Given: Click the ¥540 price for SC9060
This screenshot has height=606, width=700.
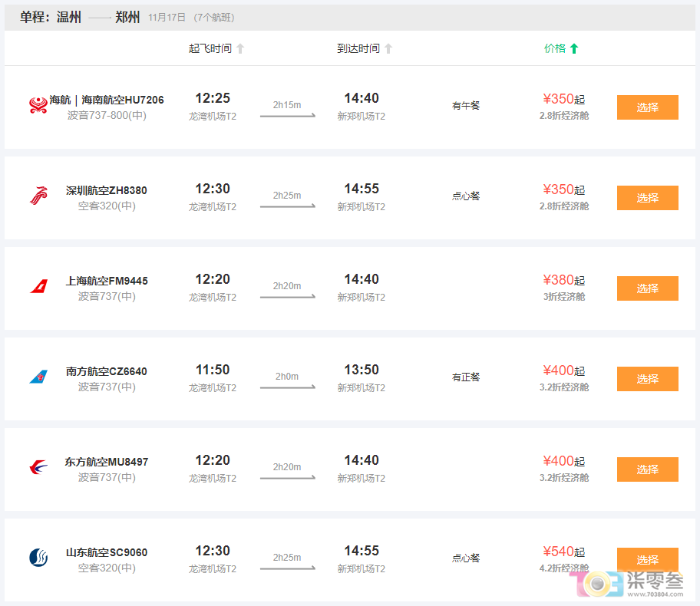Looking at the screenshot, I should click(559, 552).
